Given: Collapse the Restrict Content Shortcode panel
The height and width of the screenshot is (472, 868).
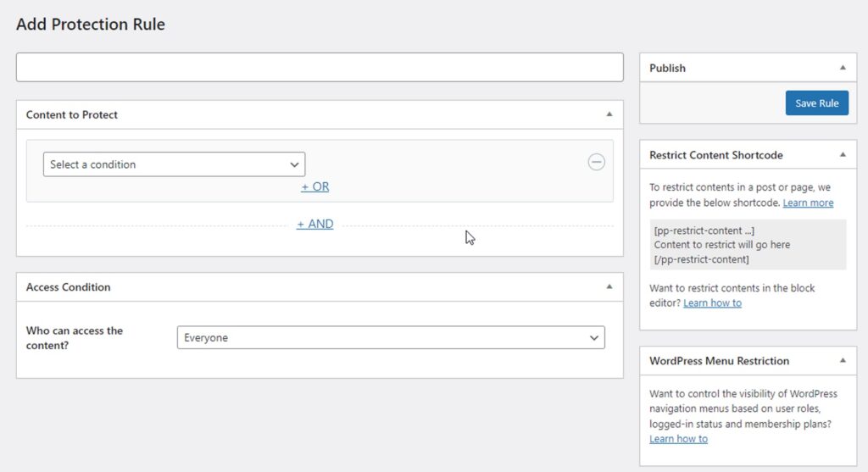Looking at the screenshot, I should (x=843, y=155).
